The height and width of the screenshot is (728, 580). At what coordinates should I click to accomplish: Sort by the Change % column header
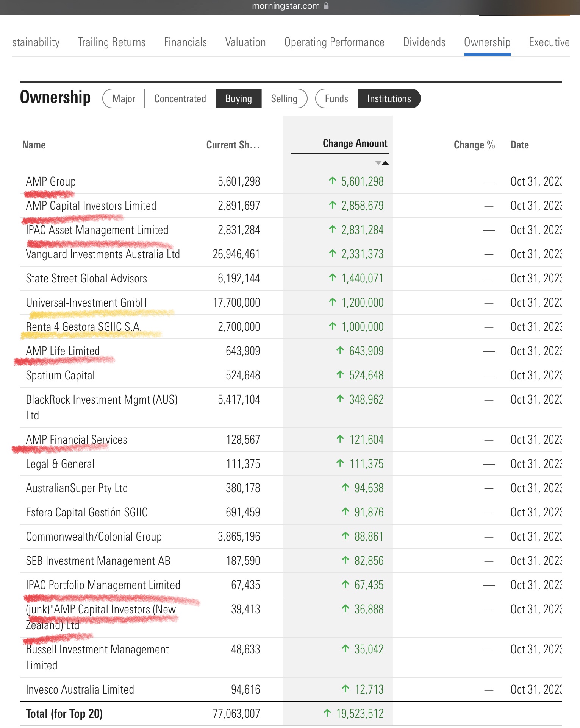(x=474, y=145)
